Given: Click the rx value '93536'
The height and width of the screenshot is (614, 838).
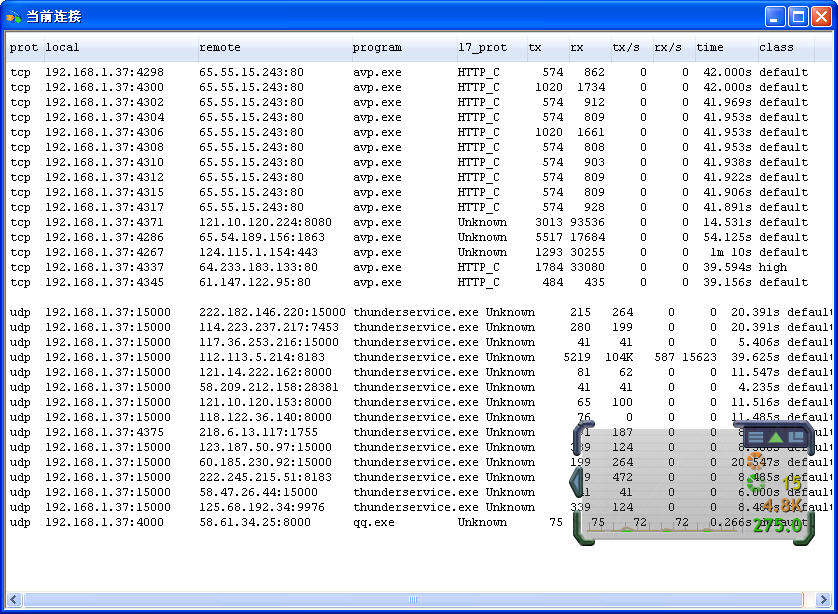Looking at the screenshot, I should click(587, 222).
